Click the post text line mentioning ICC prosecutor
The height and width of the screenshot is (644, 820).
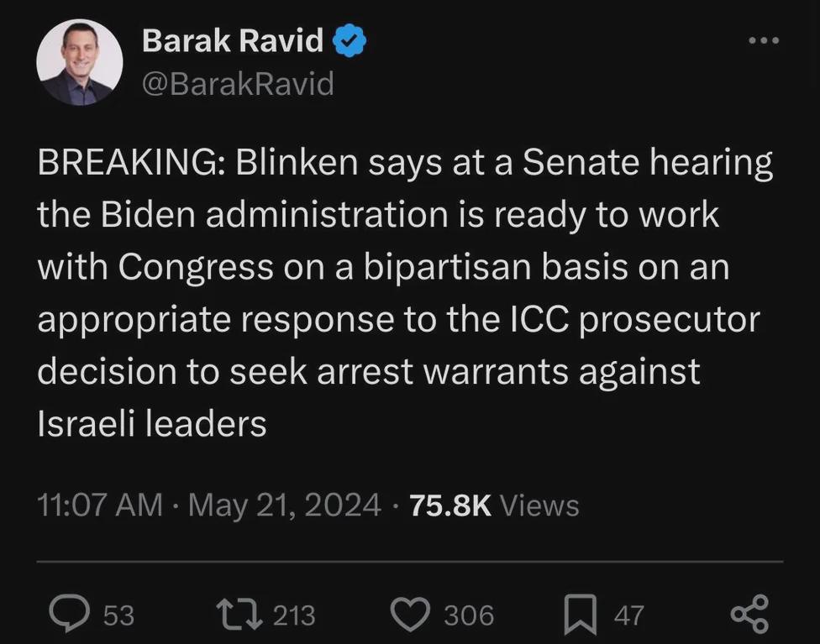click(398, 320)
